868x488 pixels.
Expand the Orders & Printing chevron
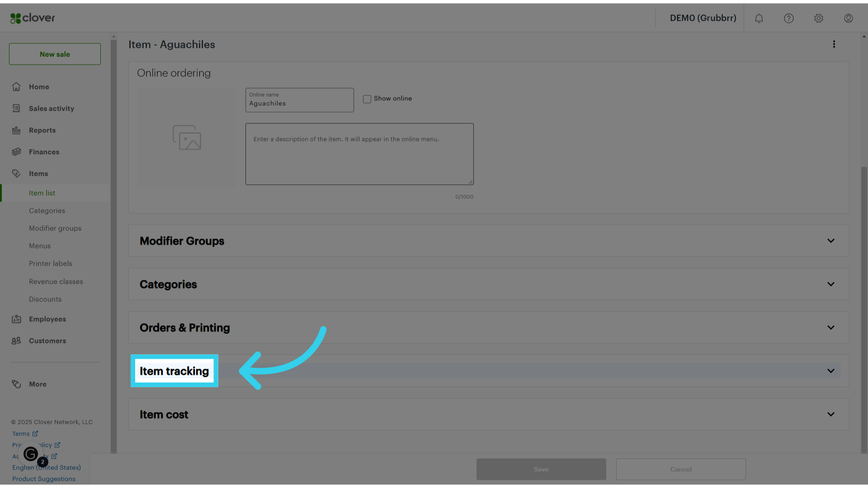click(x=831, y=328)
